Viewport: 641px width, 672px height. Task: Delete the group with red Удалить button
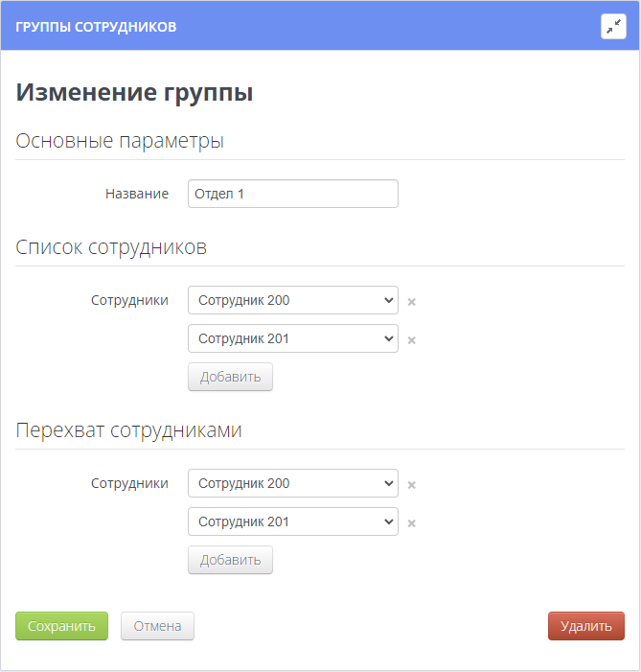(x=585, y=626)
